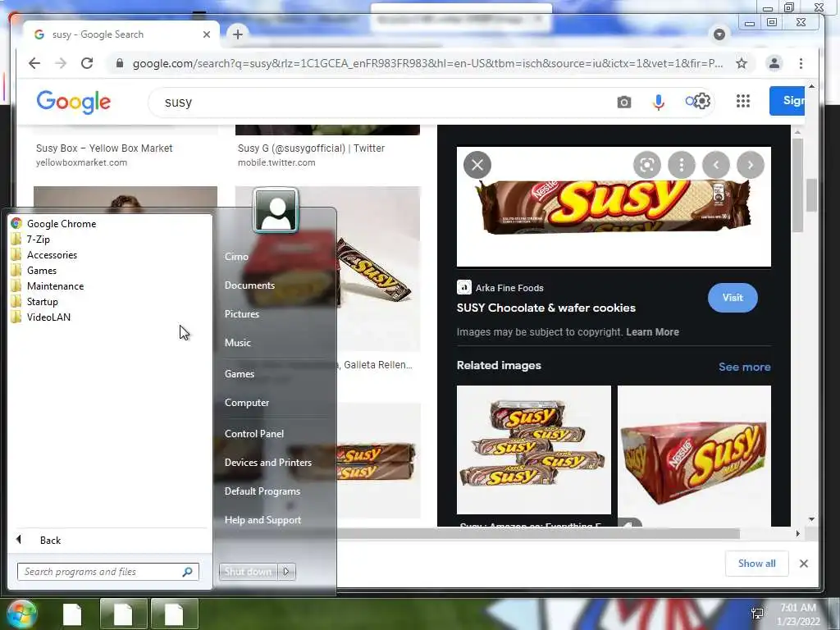
Task: Open Computer from Start menu
Action: tap(246, 403)
